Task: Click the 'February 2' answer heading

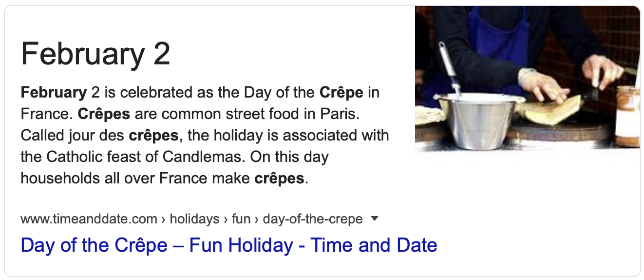Action: click(x=95, y=54)
